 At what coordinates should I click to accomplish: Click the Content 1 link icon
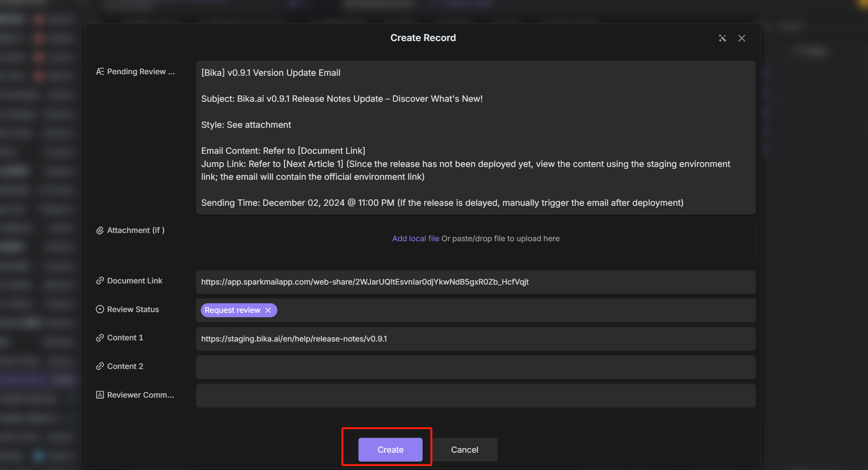pos(100,338)
